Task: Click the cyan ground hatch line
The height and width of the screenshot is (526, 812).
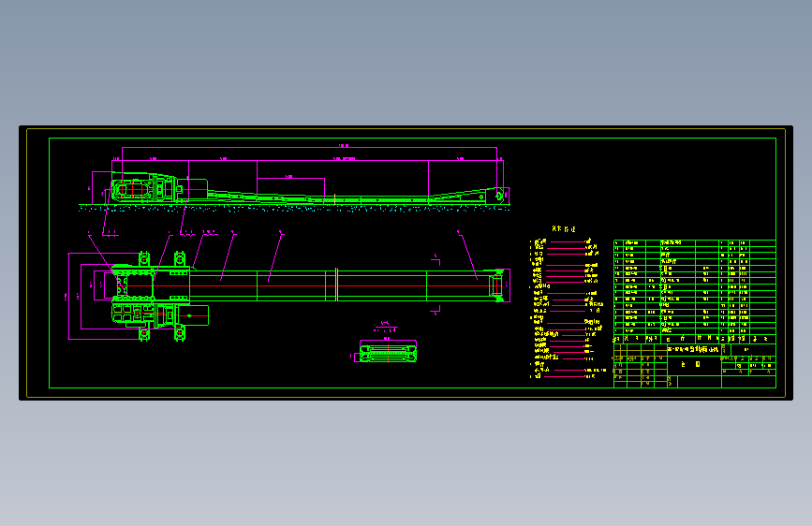Action: 294,208
